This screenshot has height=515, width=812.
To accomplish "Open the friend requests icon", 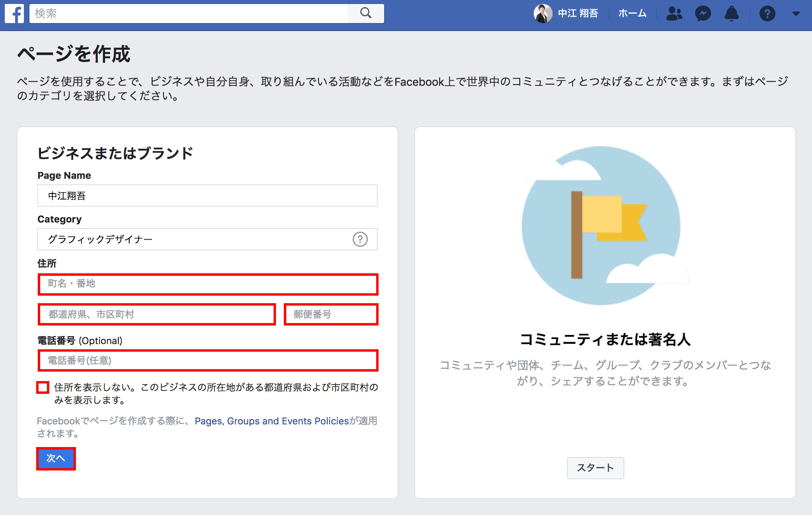I will click(674, 14).
